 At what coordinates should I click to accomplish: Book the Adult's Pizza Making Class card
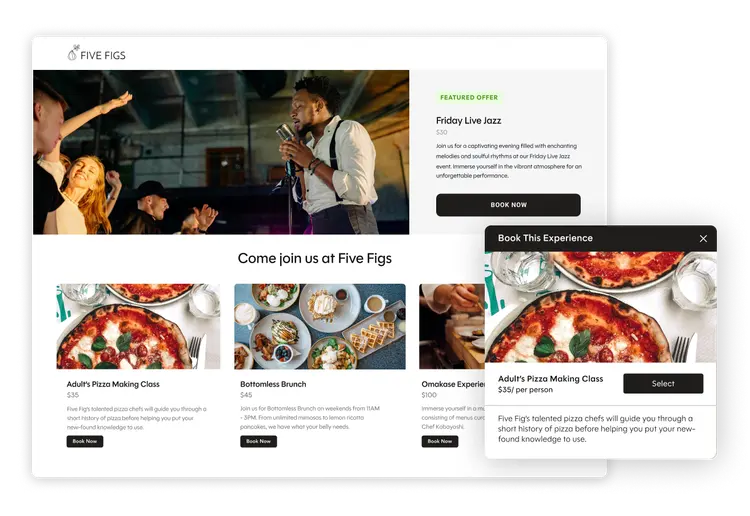(85, 441)
